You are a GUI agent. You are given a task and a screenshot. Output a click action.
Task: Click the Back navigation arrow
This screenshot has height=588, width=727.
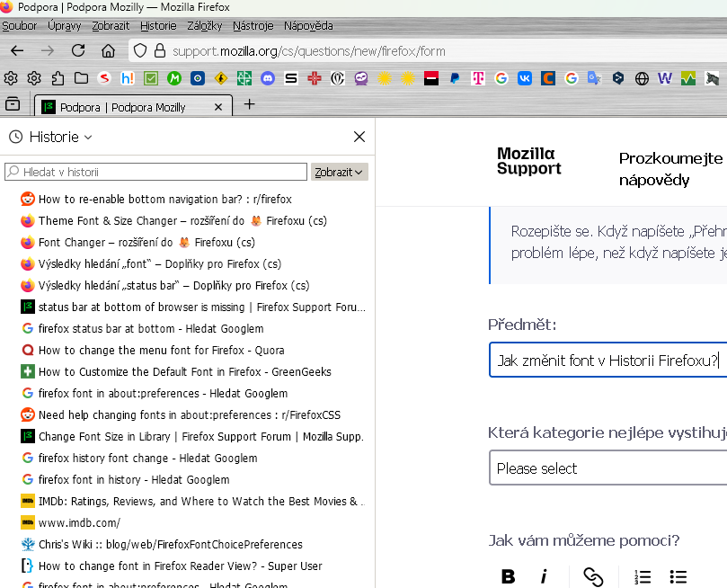pos(17,50)
